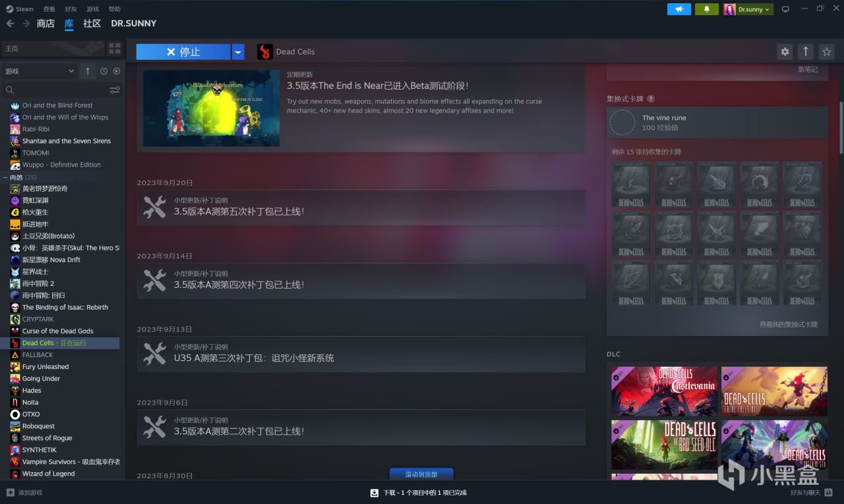The width and height of the screenshot is (844, 504).
Task: Click 新笔记 button
Action: tap(808, 69)
